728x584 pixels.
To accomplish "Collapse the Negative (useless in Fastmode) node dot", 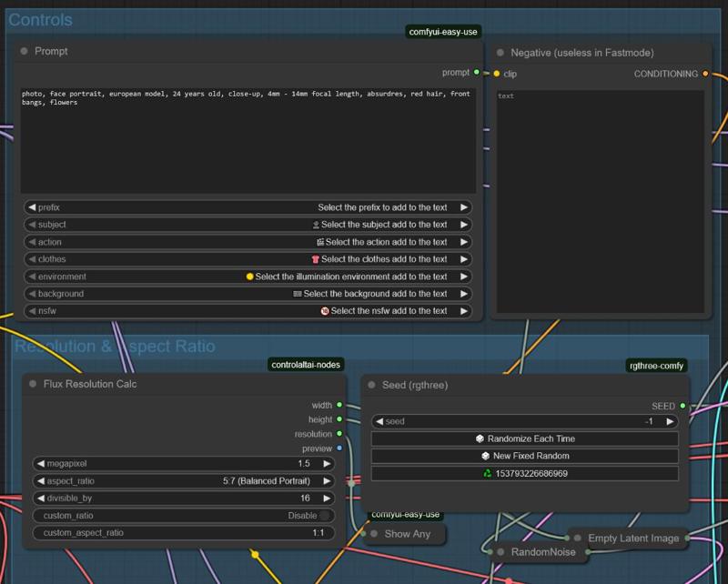I will [500, 53].
